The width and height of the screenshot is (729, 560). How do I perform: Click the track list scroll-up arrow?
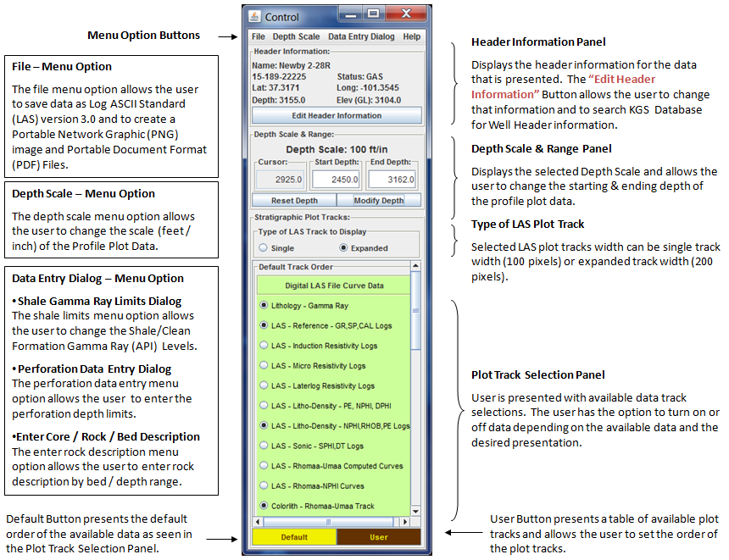point(415,266)
